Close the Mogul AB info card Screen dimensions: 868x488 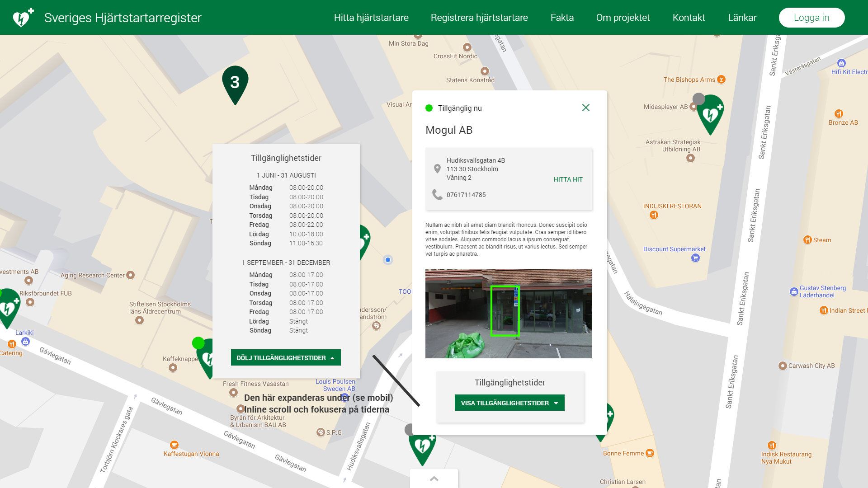coord(586,108)
